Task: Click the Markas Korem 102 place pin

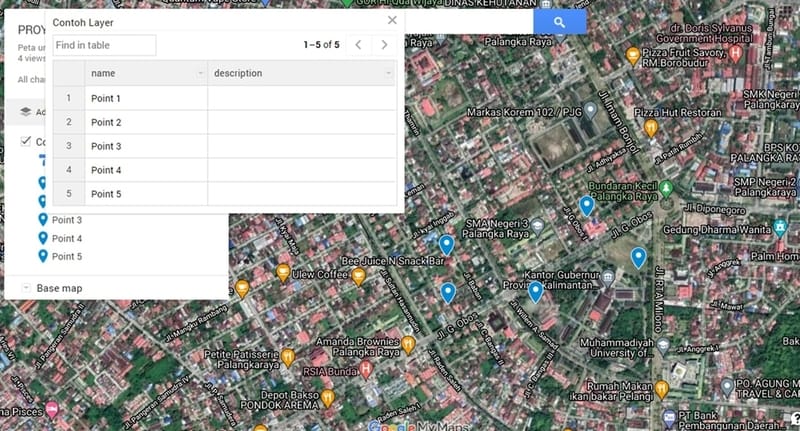Action: [590, 110]
